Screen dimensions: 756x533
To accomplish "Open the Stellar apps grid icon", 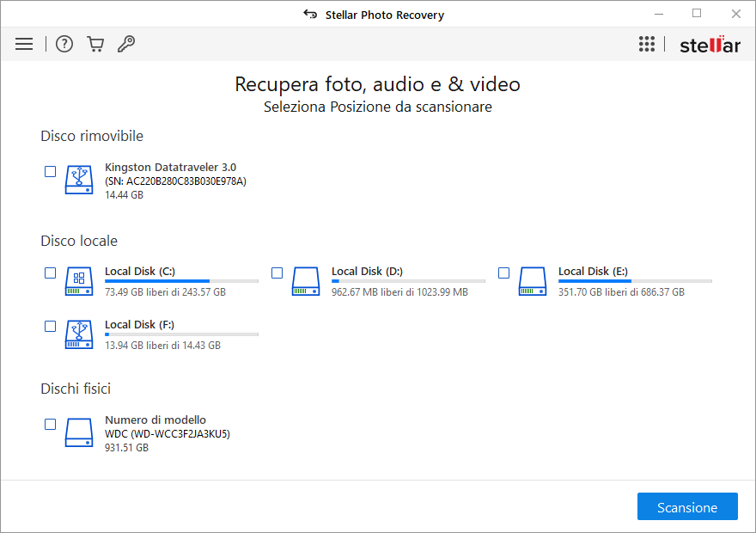I will coord(647,44).
